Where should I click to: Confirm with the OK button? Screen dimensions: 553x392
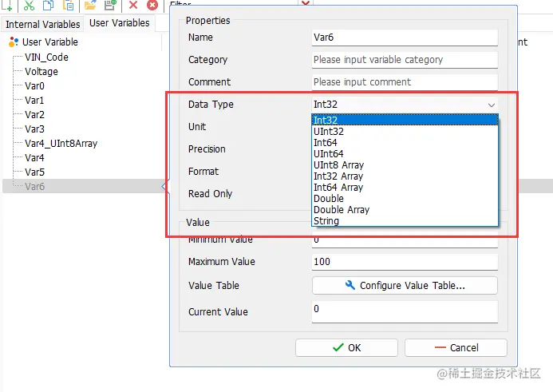tap(346, 348)
